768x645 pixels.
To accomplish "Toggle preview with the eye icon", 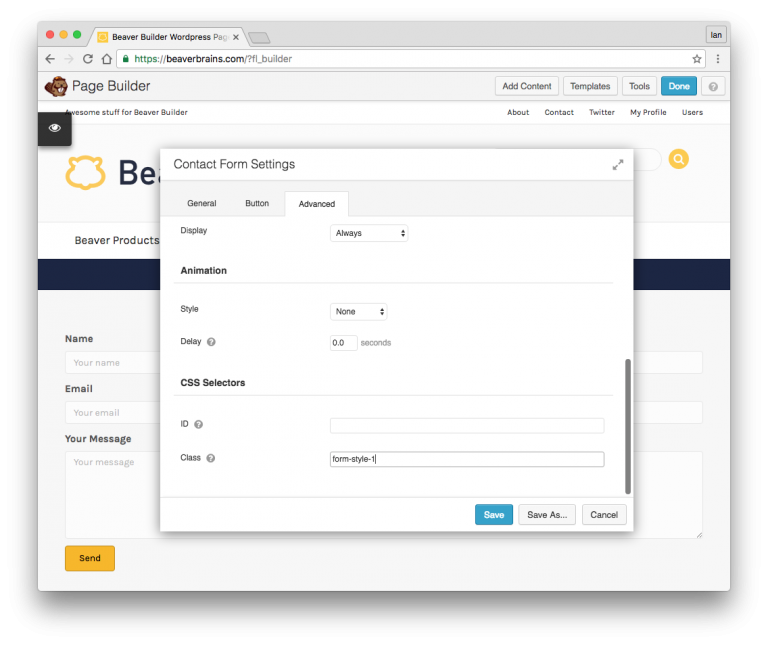I will (x=55, y=128).
